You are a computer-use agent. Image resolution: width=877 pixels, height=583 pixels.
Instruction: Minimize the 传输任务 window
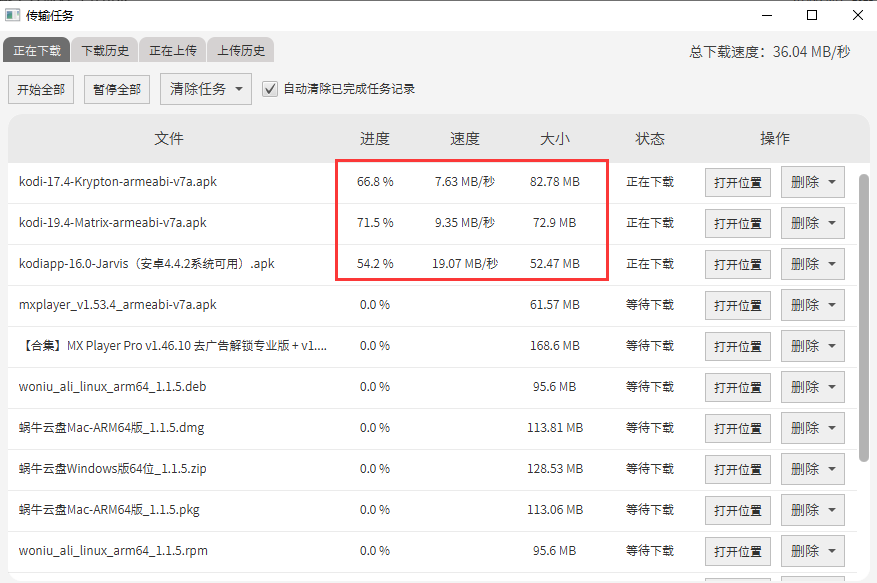[x=767, y=15]
